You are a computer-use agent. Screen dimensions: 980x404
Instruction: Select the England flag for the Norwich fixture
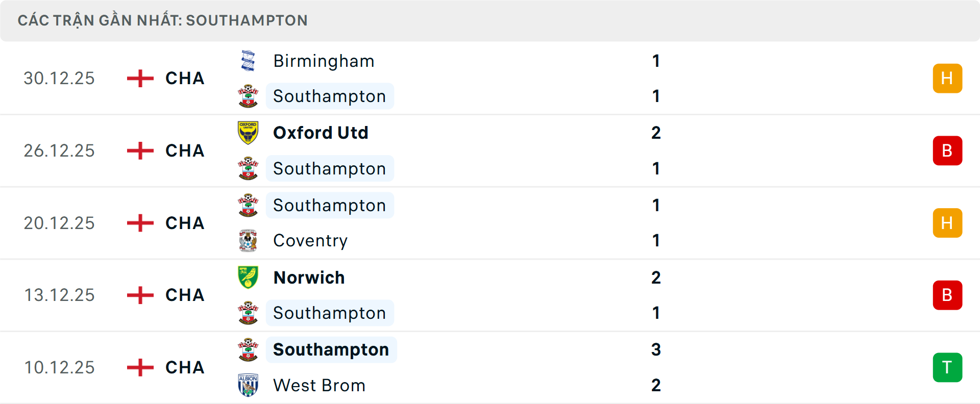pos(139,295)
